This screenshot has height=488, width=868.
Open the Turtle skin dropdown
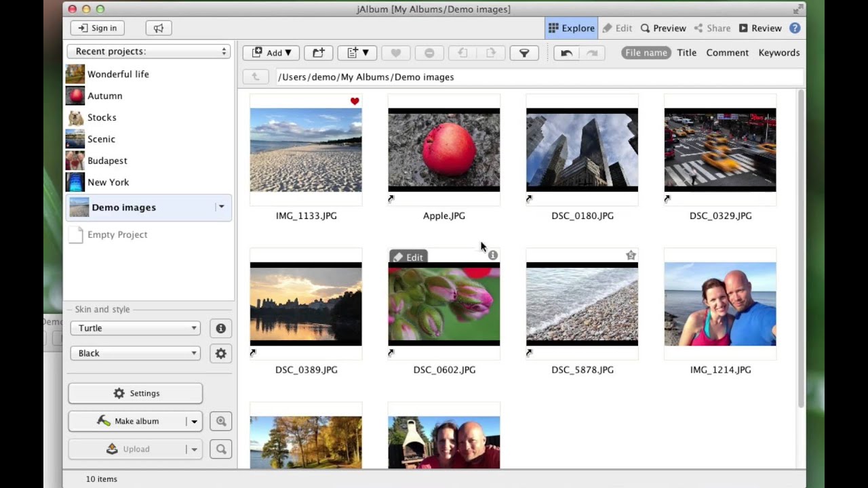tap(136, 328)
